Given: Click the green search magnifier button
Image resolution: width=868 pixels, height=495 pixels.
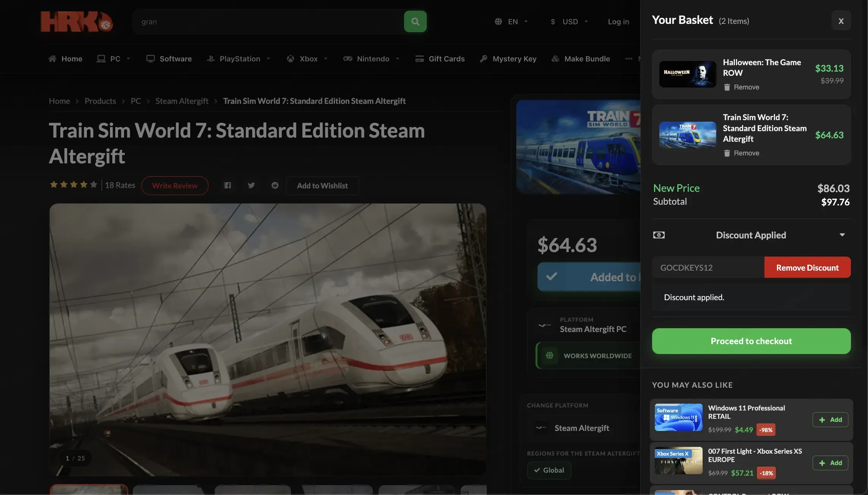Looking at the screenshot, I should point(415,22).
